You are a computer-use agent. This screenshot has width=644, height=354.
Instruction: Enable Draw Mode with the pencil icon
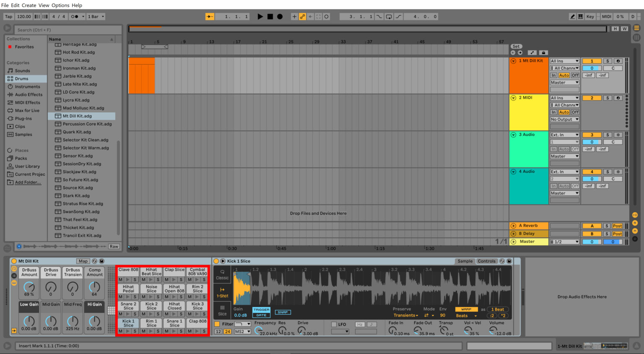pyautogui.click(x=573, y=16)
